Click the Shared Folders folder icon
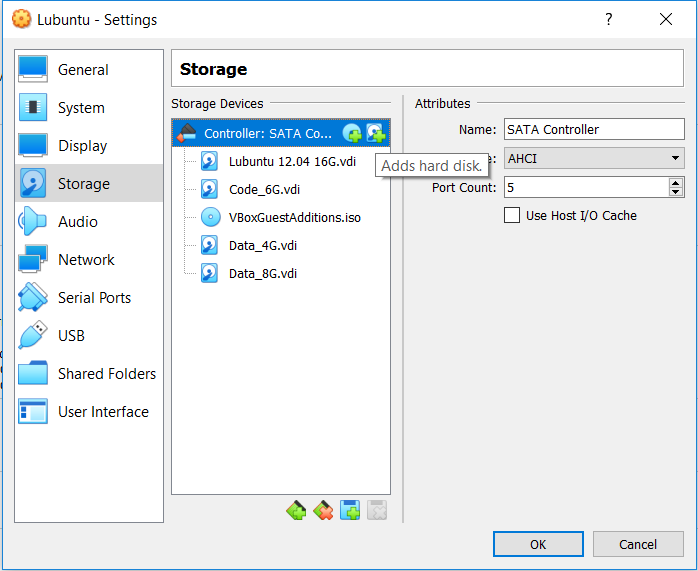The height and width of the screenshot is (571, 698). coord(33,373)
